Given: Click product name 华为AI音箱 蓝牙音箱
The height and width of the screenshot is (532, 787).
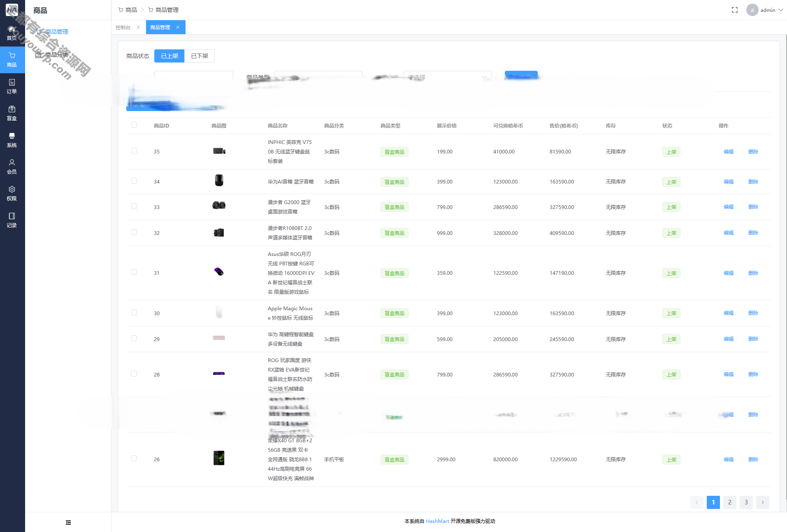Looking at the screenshot, I should tap(291, 181).
